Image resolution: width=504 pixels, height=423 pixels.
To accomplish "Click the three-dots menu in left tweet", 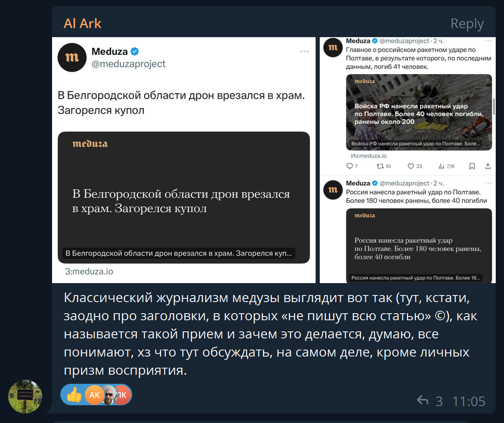I will (x=304, y=52).
